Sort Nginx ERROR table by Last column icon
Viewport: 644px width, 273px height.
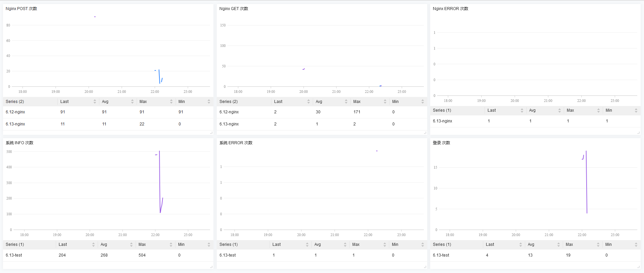pyautogui.click(x=522, y=110)
